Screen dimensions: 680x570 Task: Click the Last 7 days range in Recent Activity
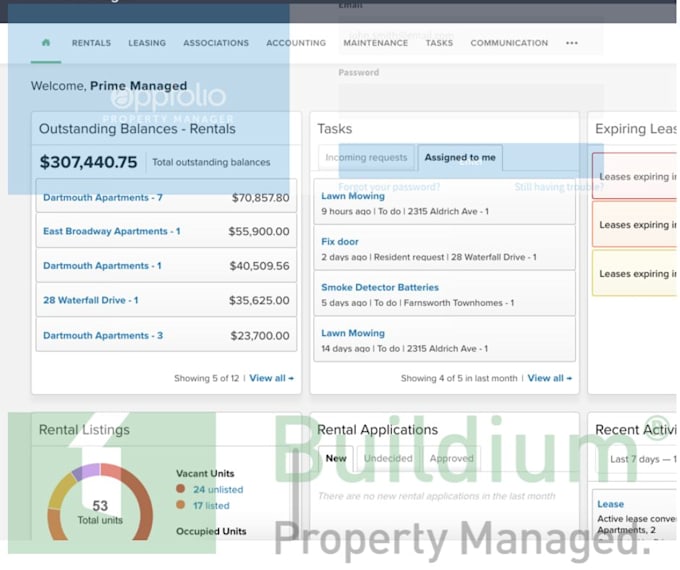coord(643,459)
